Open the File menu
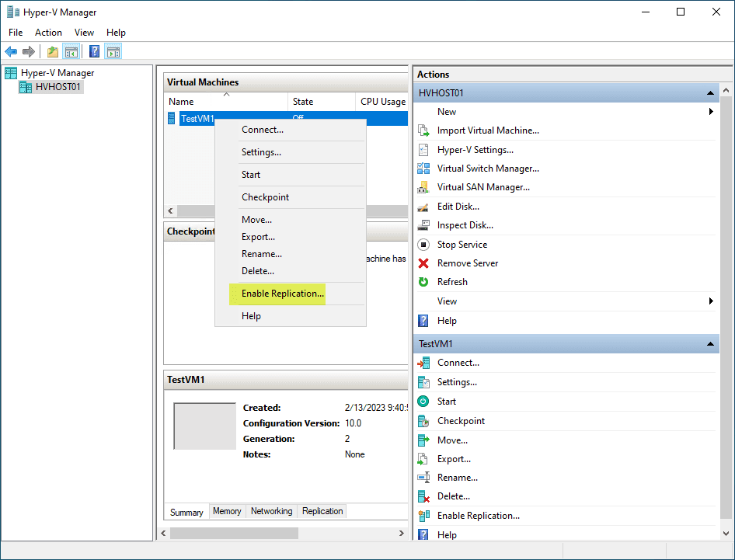 (16, 33)
